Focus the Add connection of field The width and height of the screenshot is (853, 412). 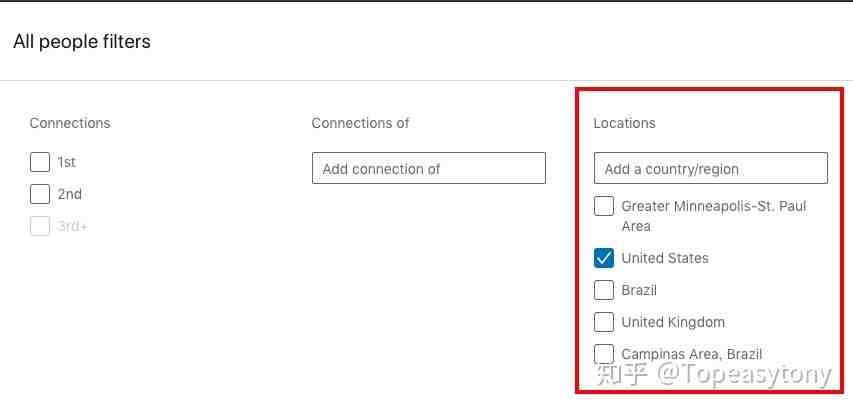[429, 168]
